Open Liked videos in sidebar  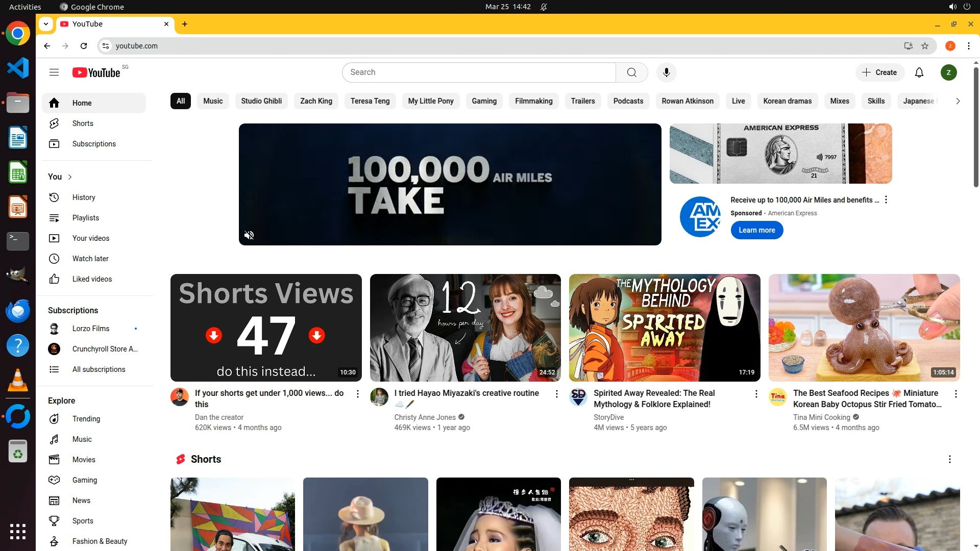point(92,279)
